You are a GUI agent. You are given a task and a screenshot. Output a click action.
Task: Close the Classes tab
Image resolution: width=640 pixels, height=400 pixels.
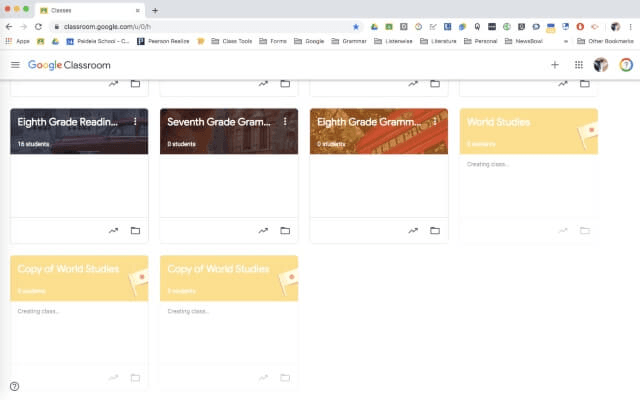coord(138,11)
